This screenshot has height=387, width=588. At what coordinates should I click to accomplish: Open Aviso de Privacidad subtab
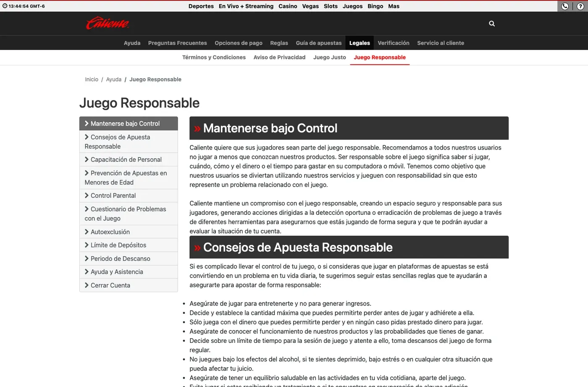coord(279,57)
